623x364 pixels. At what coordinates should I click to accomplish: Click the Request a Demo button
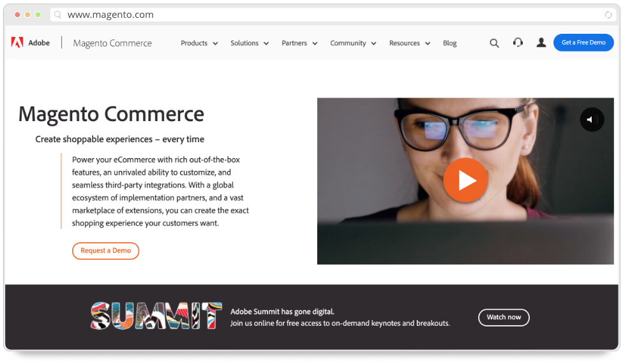click(106, 251)
